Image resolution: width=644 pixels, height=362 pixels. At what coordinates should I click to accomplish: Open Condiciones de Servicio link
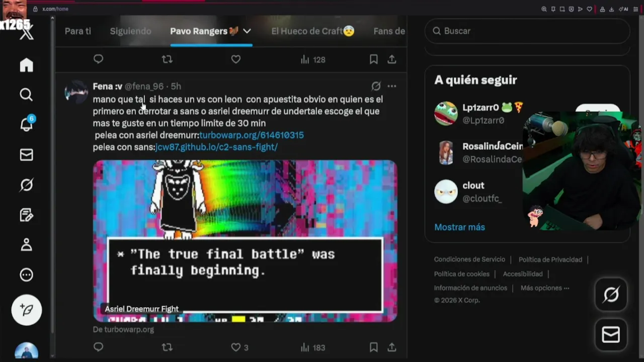coord(469,259)
